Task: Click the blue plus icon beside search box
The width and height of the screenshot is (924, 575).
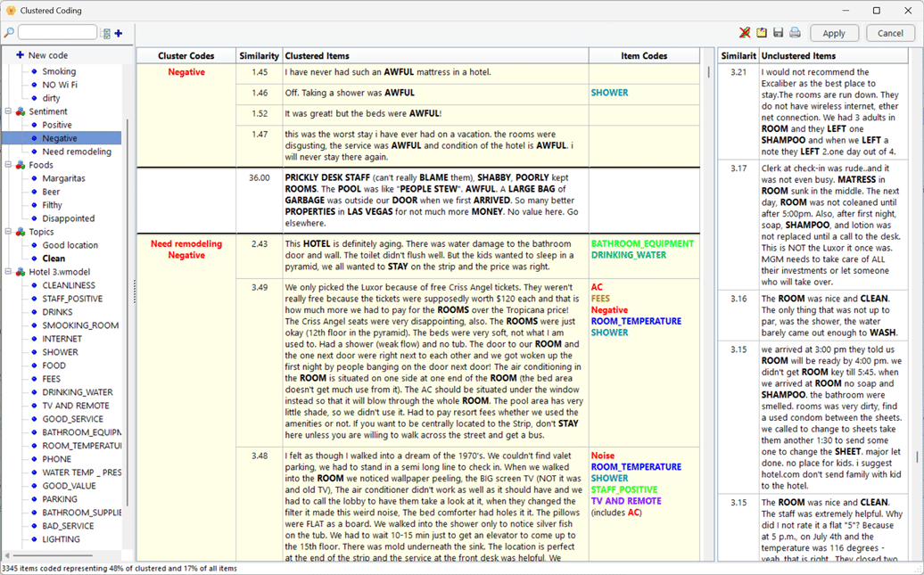Action: [119, 34]
